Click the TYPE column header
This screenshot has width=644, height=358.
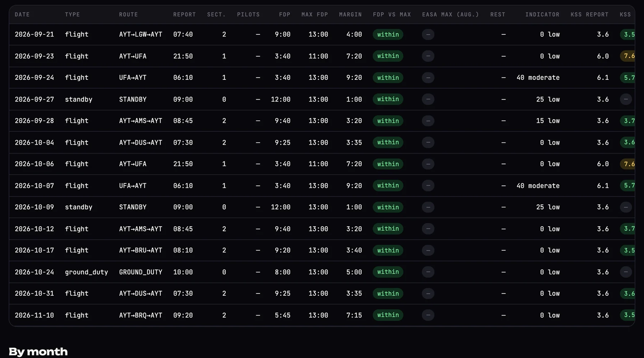pos(72,15)
